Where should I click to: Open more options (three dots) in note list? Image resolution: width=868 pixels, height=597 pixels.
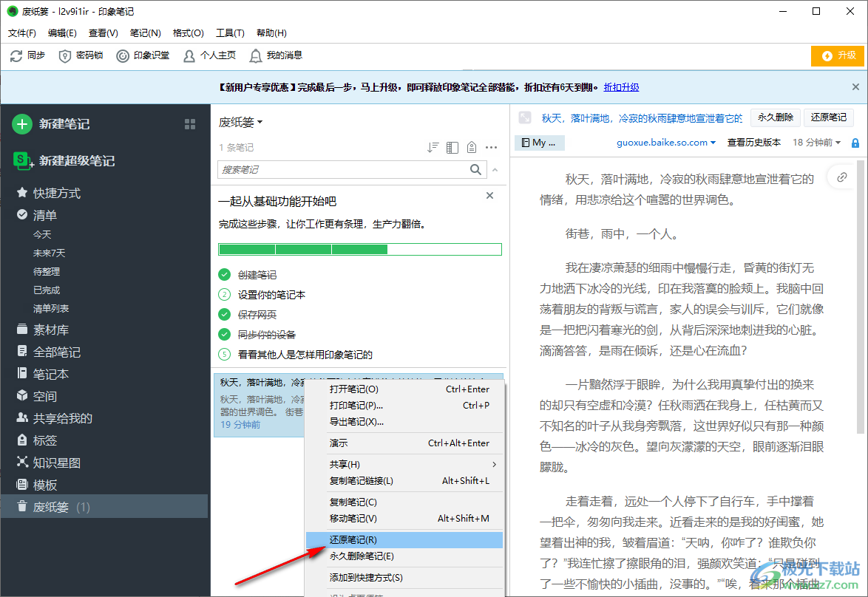(491, 147)
